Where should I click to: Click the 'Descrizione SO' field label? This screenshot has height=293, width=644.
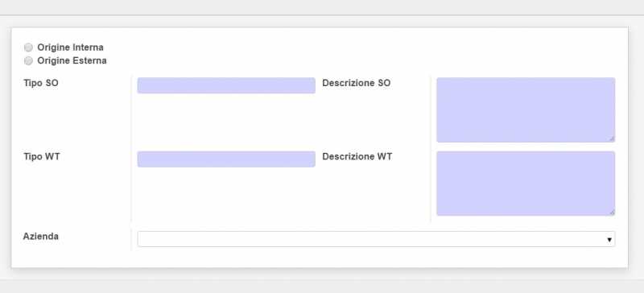(x=356, y=83)
